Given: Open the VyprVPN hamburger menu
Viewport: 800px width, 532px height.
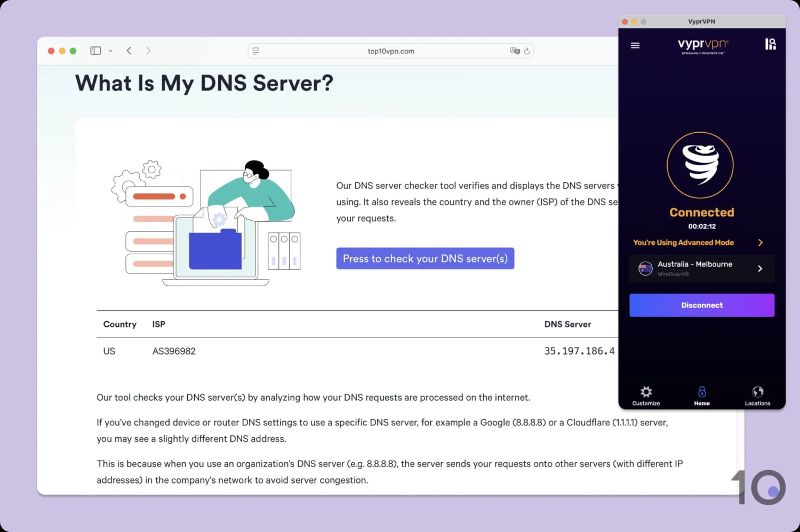Looking at the screenshot, I should coord(635,45).
